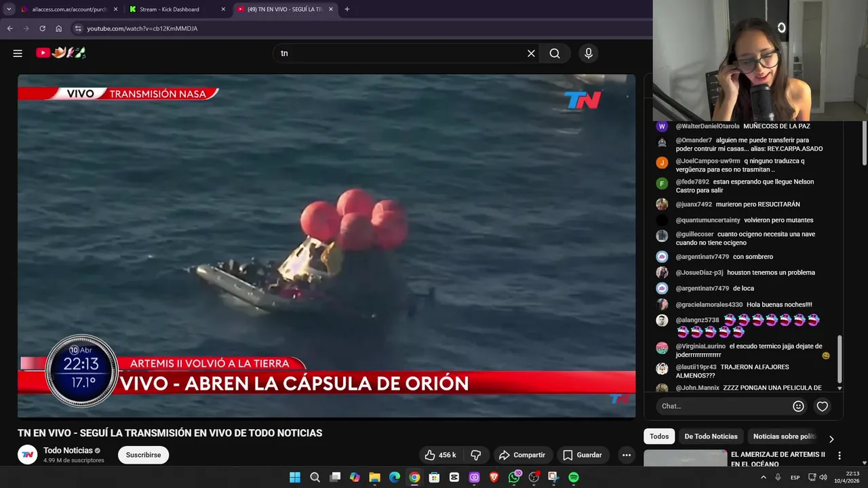Open @VirginiaLaurino chat avatar
Viewport: 868px width, 488px height.
pos(662,348)
